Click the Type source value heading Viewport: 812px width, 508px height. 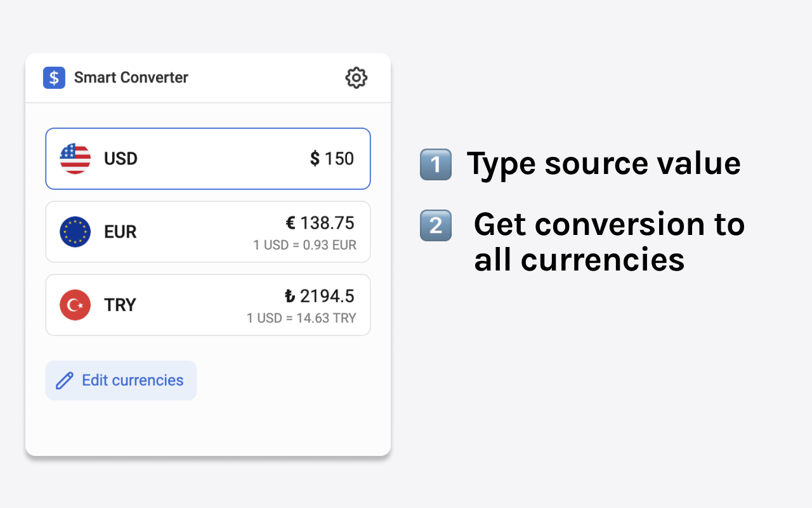[603, 164]
